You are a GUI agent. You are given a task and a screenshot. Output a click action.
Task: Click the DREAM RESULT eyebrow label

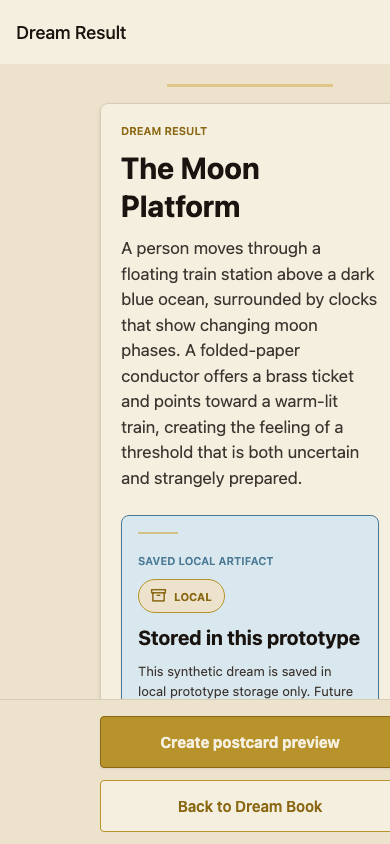click(x=164, y=131)
